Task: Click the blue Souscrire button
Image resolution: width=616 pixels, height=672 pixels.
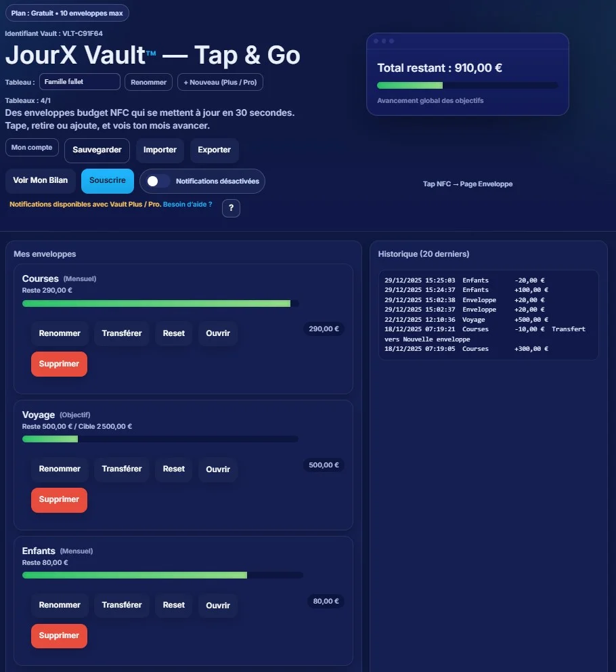Action: click(x=108, y=180)
